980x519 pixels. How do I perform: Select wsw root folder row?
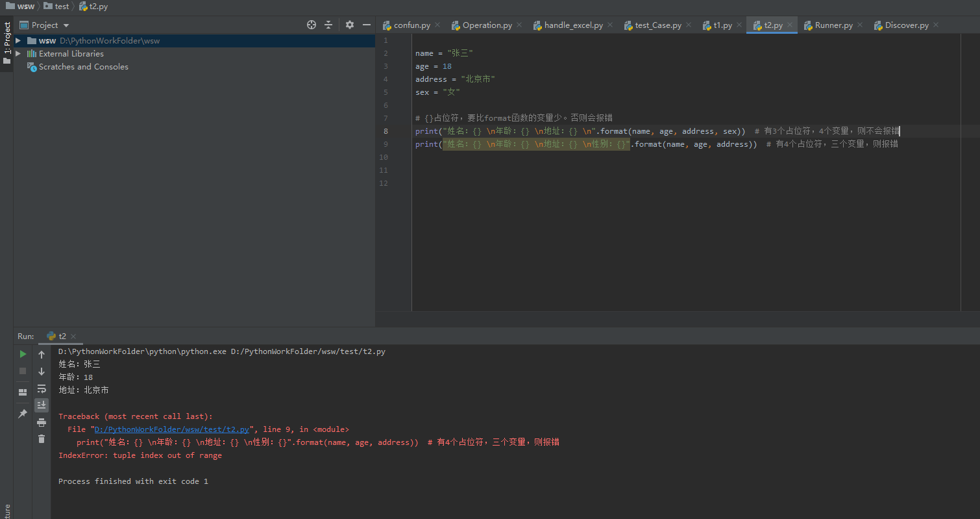[x=194, y=40]
